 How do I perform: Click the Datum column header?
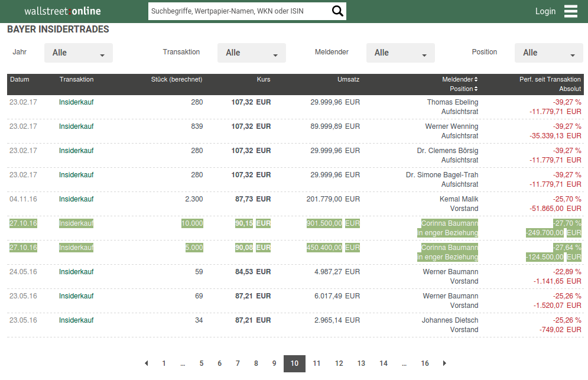(20, 80)
